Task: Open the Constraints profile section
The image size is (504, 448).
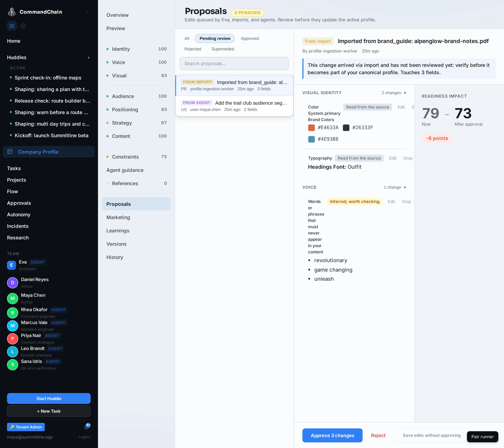Action: (136, 157)
